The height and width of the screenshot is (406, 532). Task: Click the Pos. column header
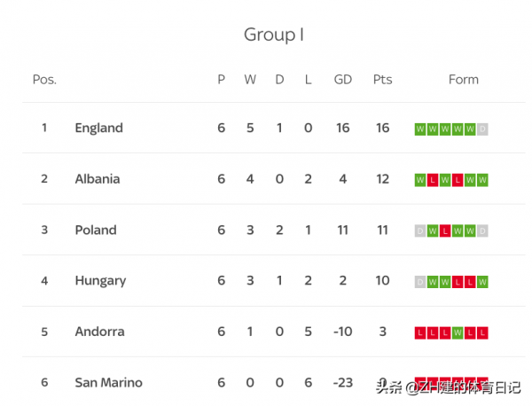coord(44,80)
